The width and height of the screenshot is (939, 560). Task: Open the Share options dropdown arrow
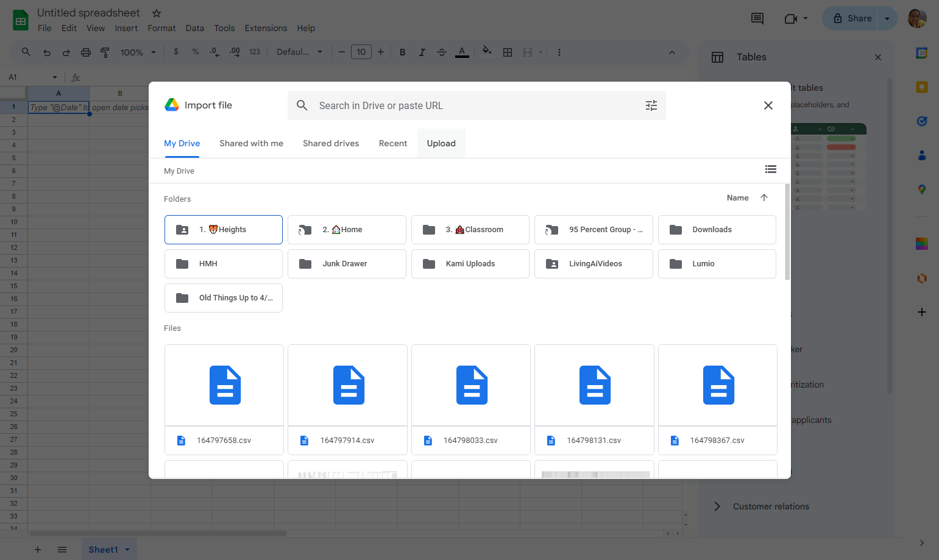887,18
